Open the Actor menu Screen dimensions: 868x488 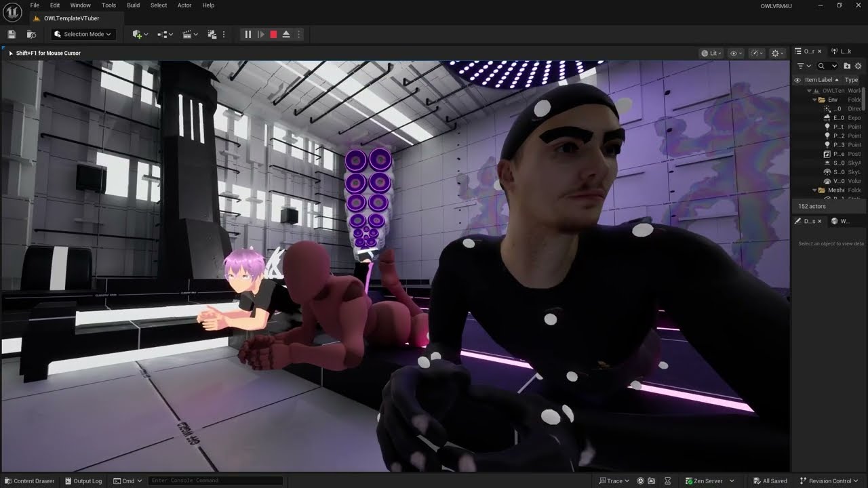184,5
